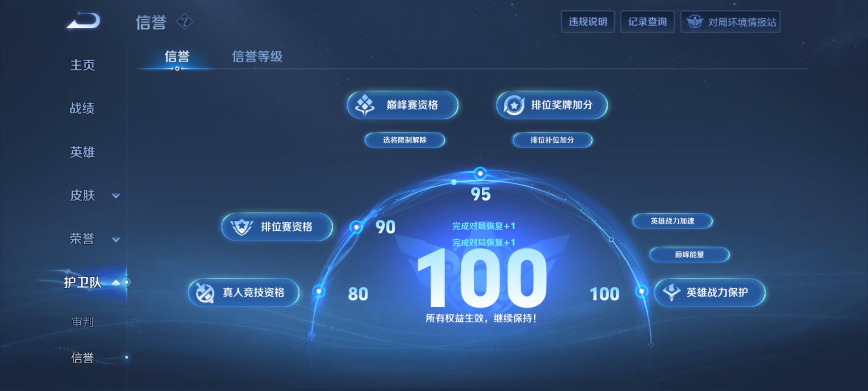868x391 pixels.
Task: Click the icon of 英雄战力保护
Action: tap(672, 292)
